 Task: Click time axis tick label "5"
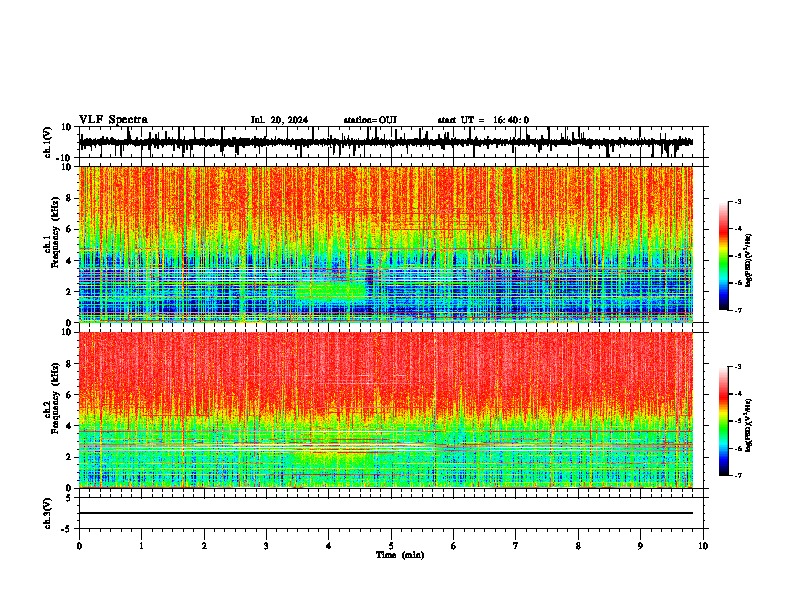(x=391, y=546)
